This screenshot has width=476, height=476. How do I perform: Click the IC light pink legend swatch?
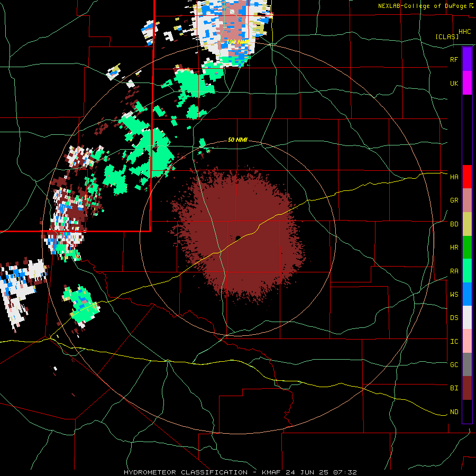[x=467, y=341]
